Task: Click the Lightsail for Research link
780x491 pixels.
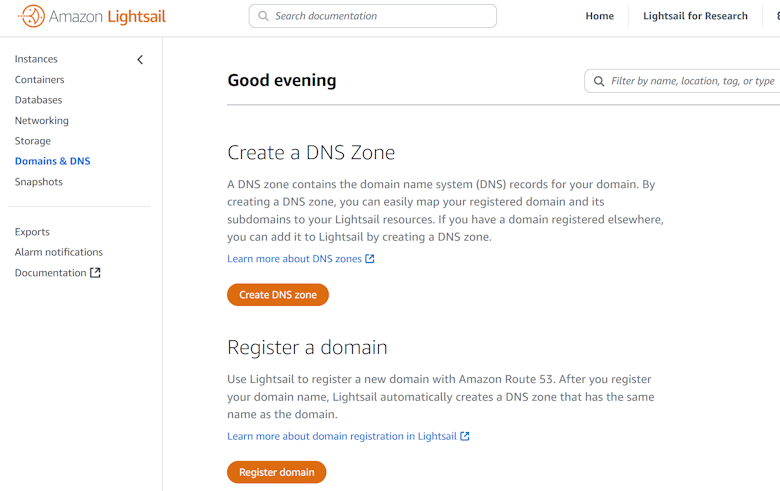Action: click(695, 16)
